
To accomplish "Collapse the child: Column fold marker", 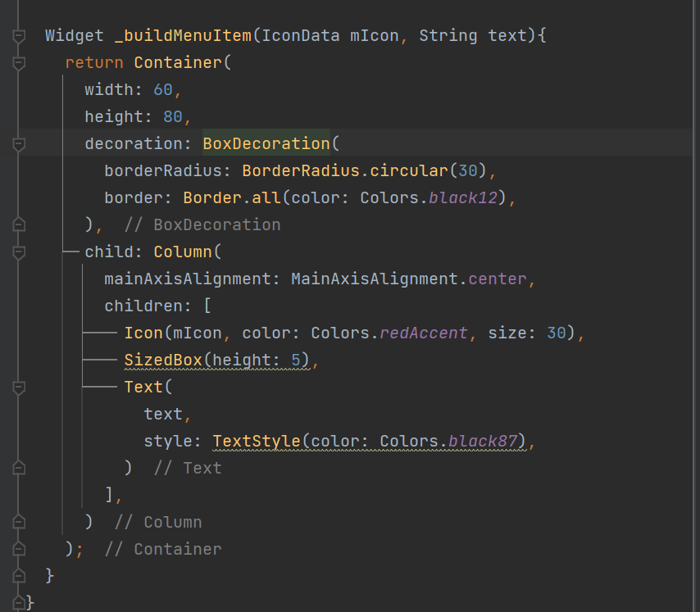I will coord(19,252).
